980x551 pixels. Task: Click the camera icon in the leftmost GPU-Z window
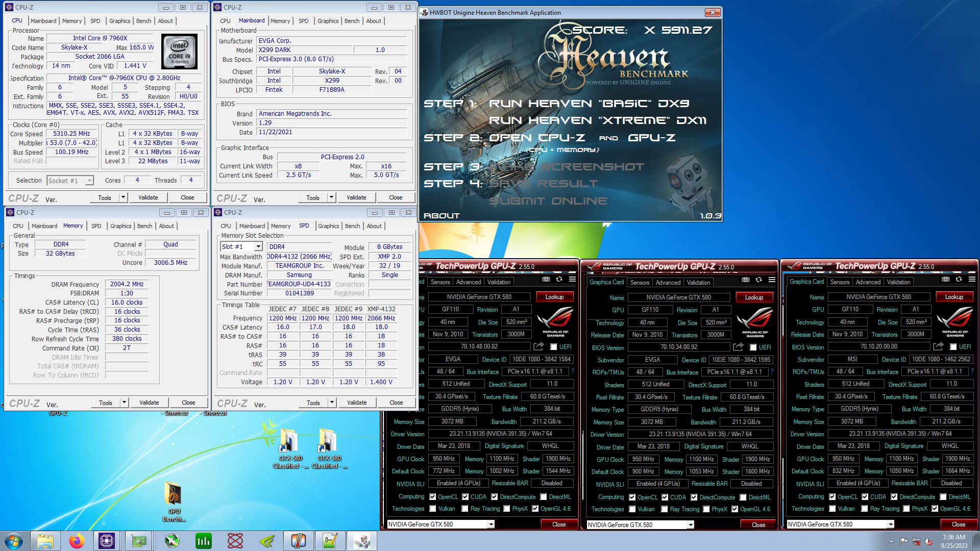546,279
